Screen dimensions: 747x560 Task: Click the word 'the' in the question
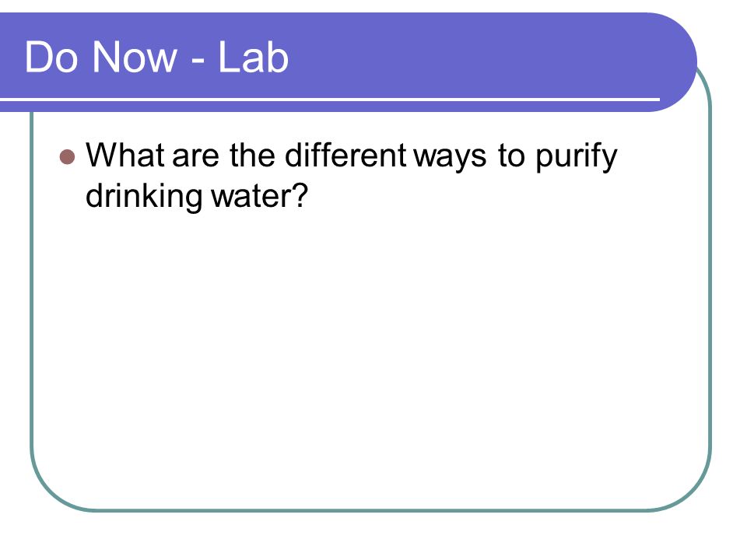click(252, 156)
